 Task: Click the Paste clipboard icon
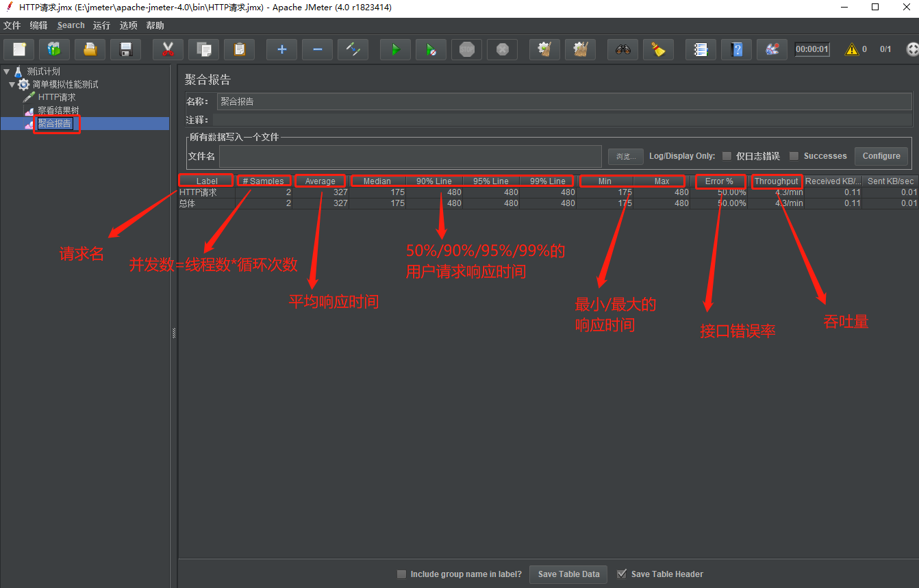coord(239,49)
